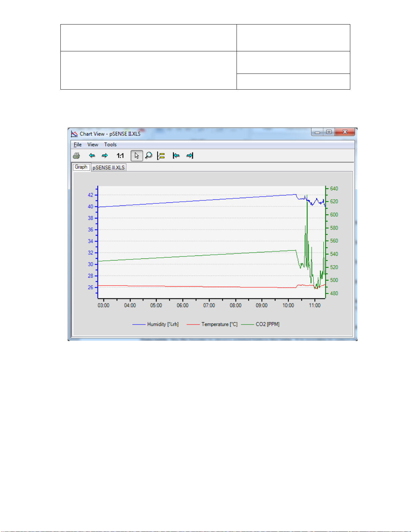Image resolution: width=411 pixels, height=532 pixels.
Task: Click the 640 label on CO2 axis
Action: pos(334,189)
